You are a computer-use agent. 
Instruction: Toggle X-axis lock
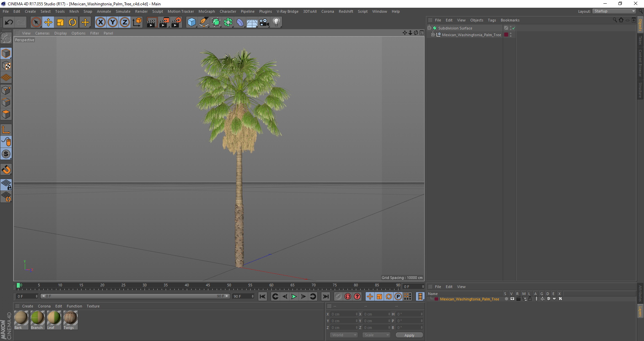(100, 22)
